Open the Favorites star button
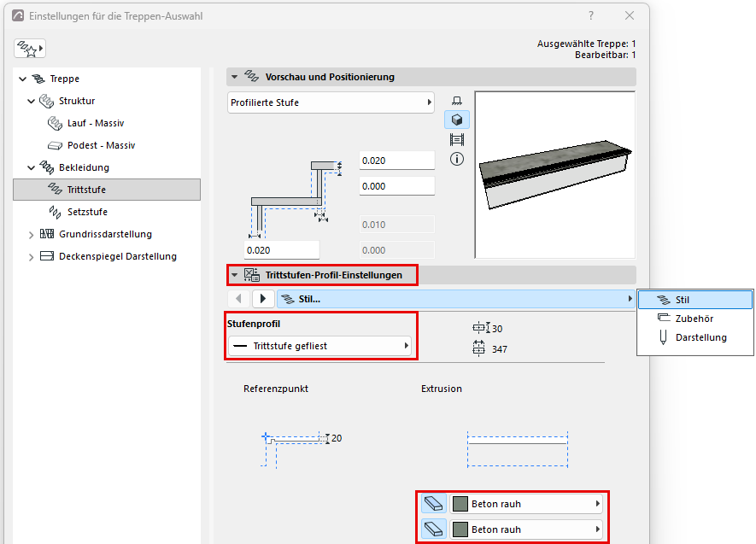This screenshot has height=544, width=756. click(30, 48)
